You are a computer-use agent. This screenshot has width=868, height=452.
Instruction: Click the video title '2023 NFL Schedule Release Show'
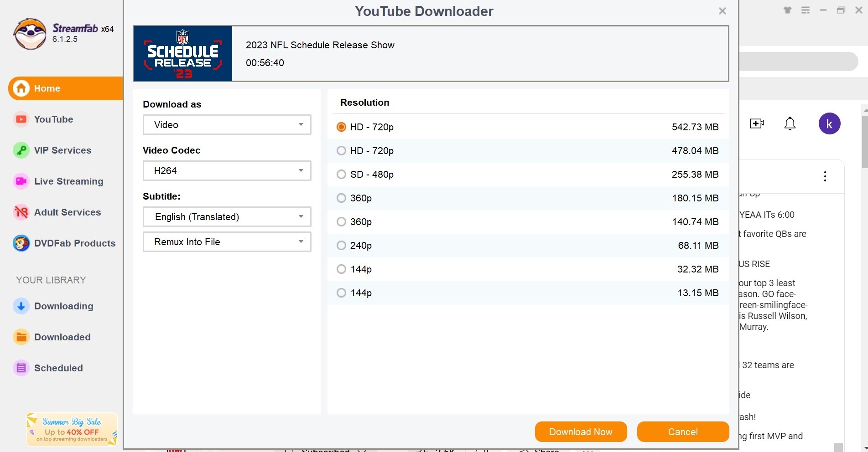(x=320, y=45)
